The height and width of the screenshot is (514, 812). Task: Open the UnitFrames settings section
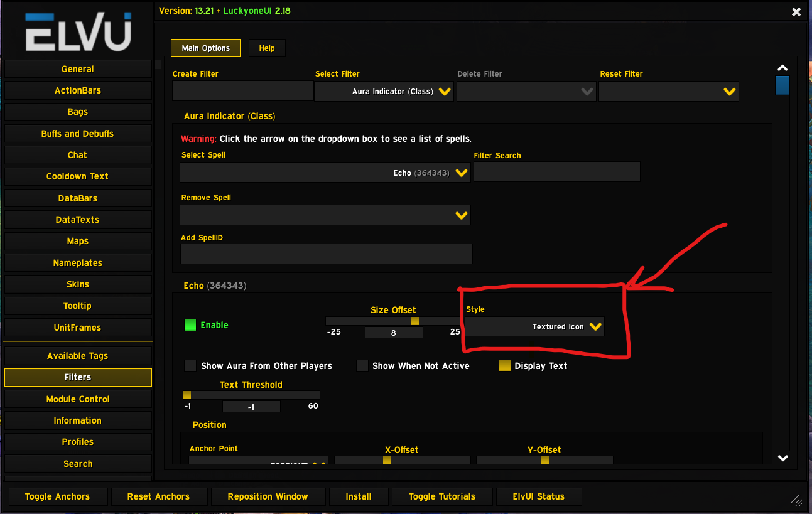pos(78,328)
